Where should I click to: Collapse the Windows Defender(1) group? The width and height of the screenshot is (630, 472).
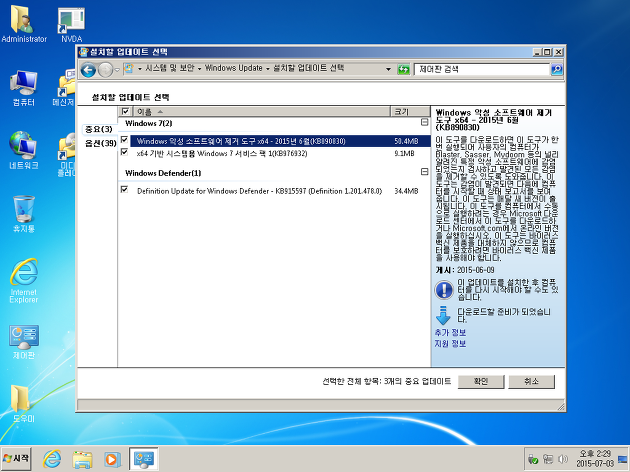coord(424,172)
